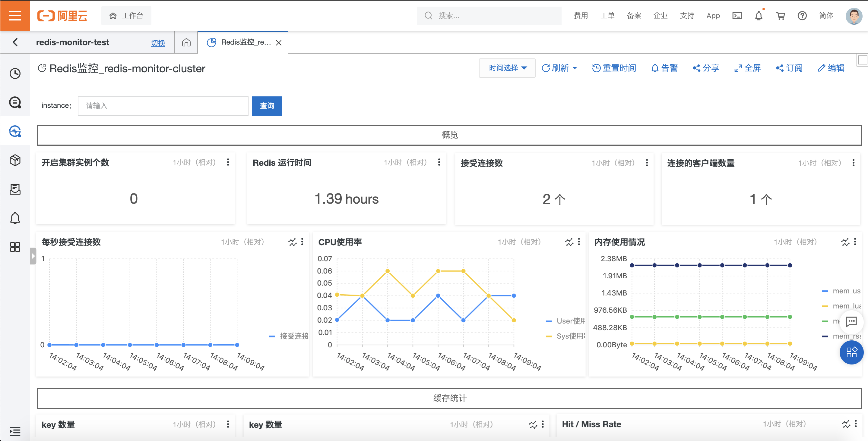Click the blue 查询 query button

[x=267, y=106]
